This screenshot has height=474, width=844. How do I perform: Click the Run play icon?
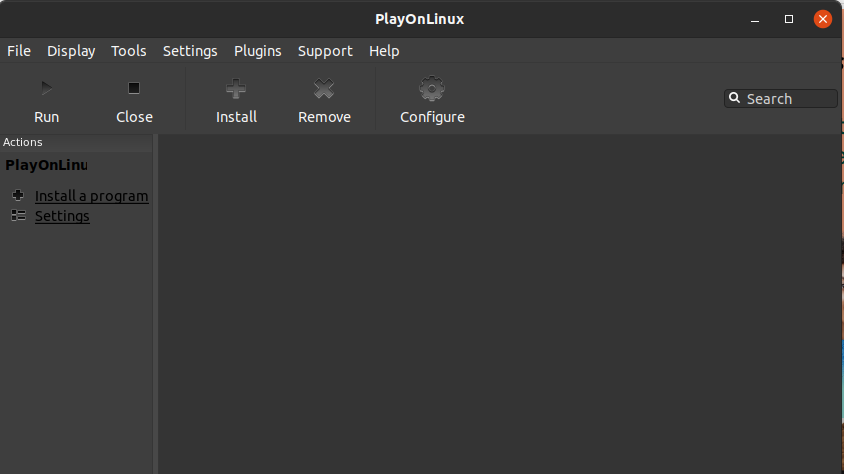coord(46,89)
